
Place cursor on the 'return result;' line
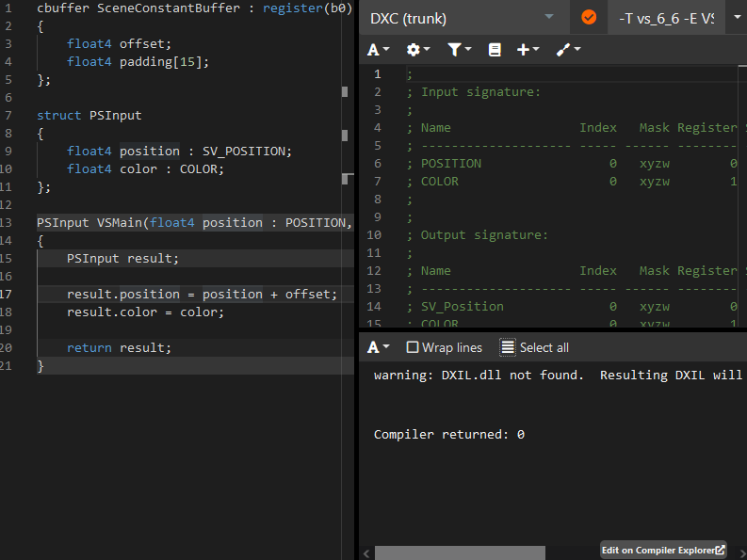[x=120, y=348]
